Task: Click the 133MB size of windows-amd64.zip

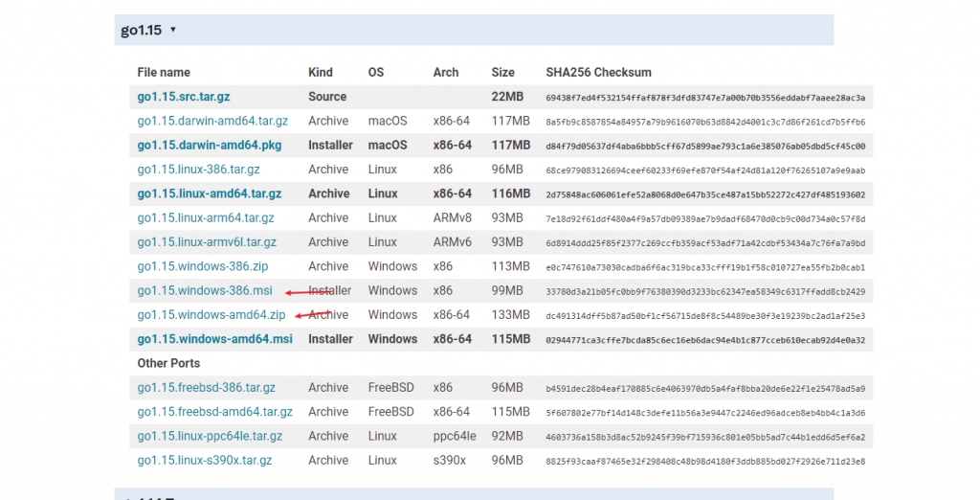Action: [x=511, y=315]
